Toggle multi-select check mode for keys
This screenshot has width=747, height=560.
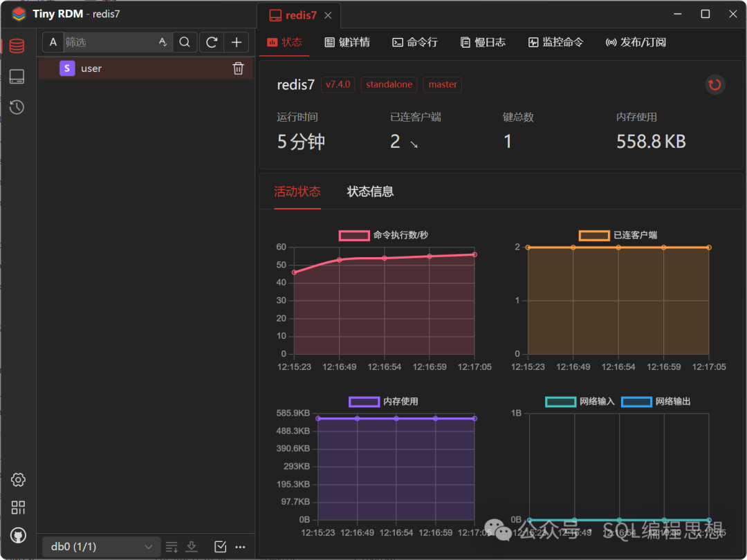pyautogui.click(x=220, y=547)
